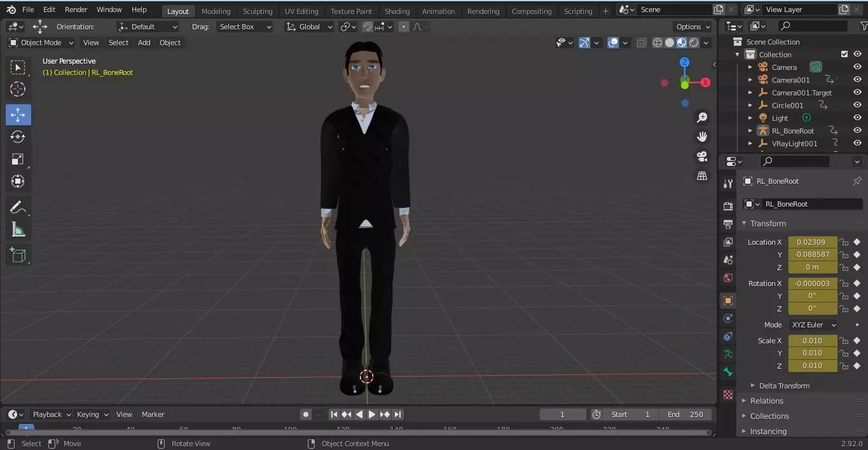Viewport: 868px width, 450px height.
Task: Play animation forward
Action: point(372,414)
